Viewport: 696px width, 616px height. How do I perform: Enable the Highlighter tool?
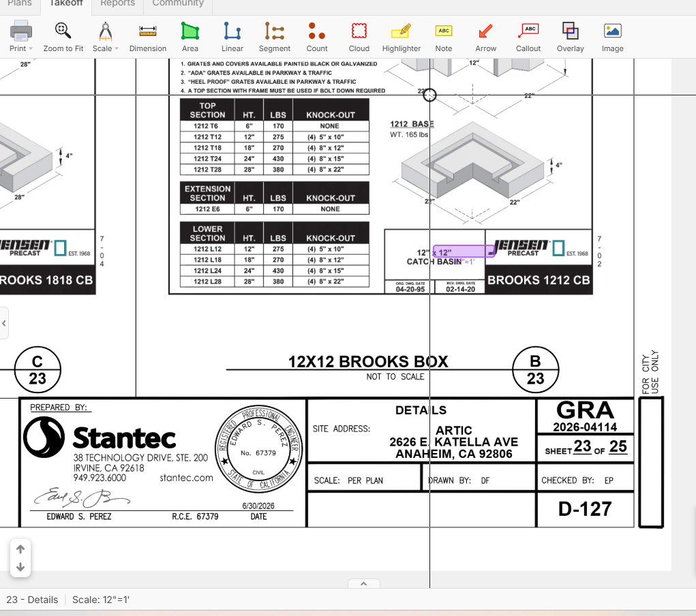[x=402, y=31]
